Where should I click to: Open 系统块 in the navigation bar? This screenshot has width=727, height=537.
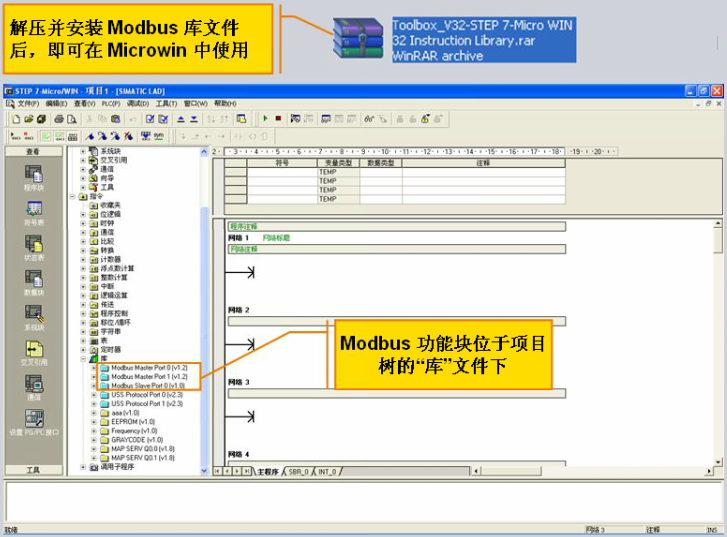coord(33,319)
